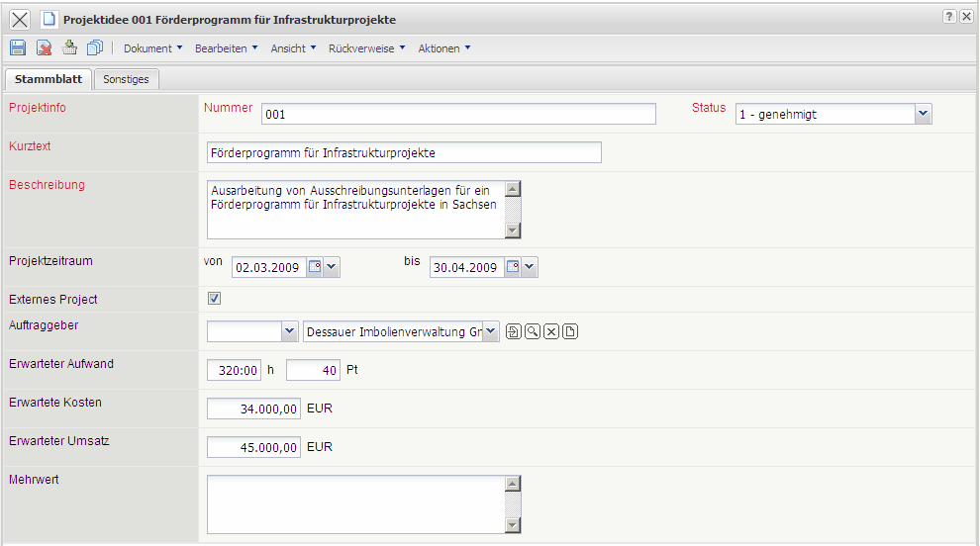Image resolution: width=980 pixels, height=546 pixels.
Task: Click the Erwarteter Aufwand Pt field showing 40
Action: 313,370
